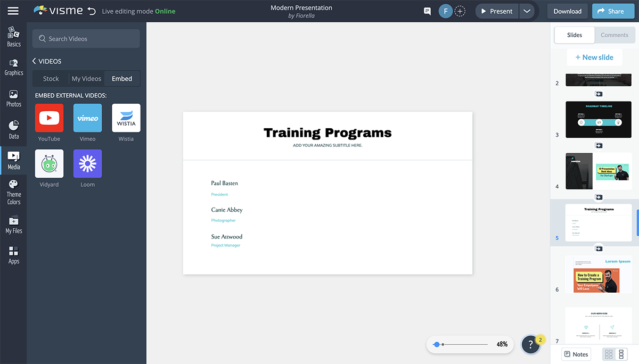
Task: Open the comments speech bubble icon
Action: [x=427, y=11]
